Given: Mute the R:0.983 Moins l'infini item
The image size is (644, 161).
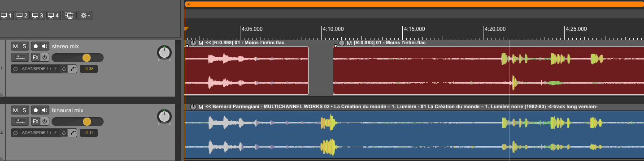Looking at the screenshot, I should (349, 43).
